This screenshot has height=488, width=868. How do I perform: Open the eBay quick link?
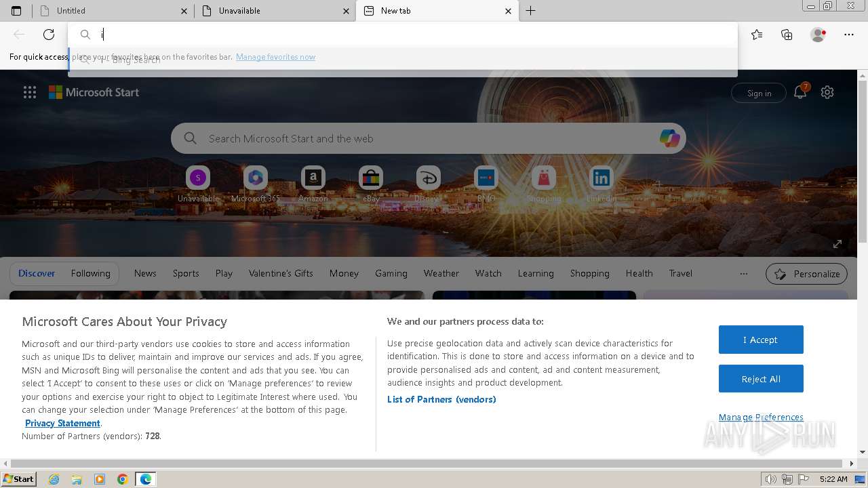pyautogui.click(x=370, y=184)
